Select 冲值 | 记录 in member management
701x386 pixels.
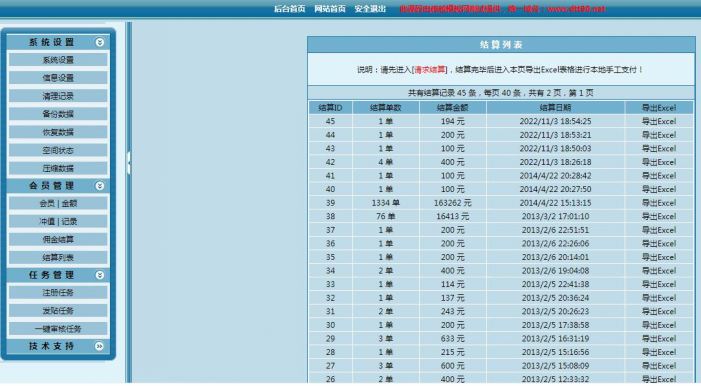click(58, 221)
